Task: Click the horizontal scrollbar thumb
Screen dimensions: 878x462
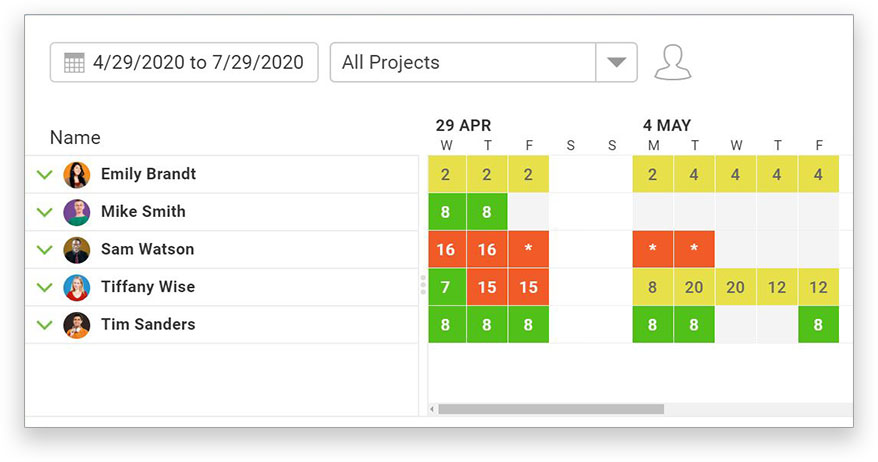Action: 551,409
